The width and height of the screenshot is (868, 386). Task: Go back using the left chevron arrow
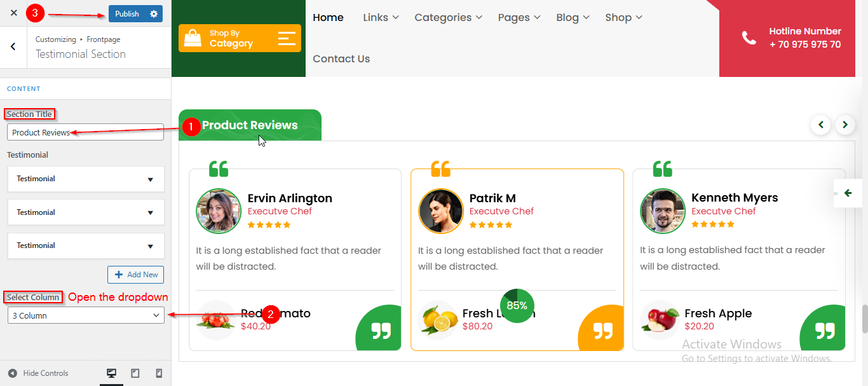(13, 46)
